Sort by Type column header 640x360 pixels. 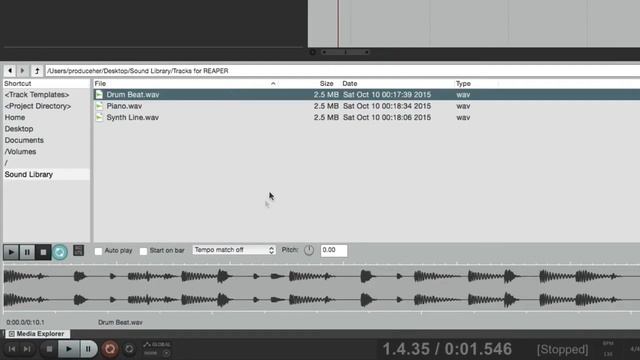[x=463, y=83]
